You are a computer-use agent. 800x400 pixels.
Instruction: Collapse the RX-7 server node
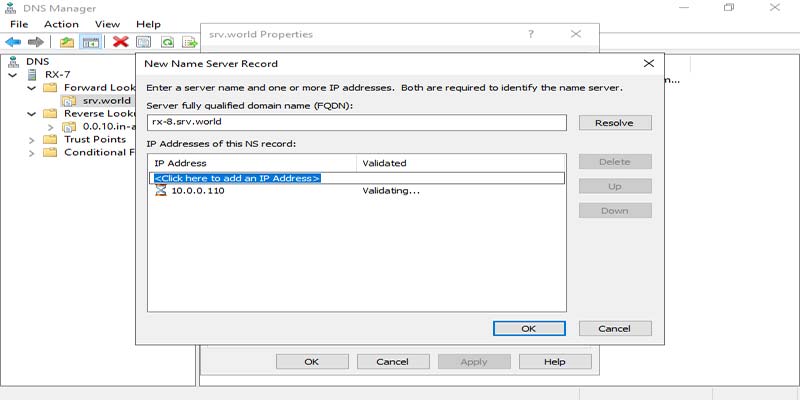13,74
